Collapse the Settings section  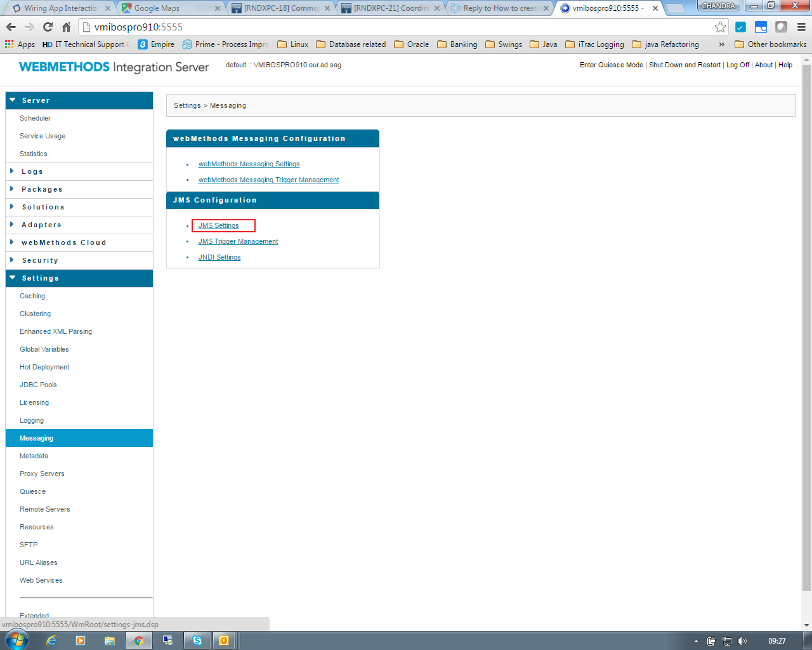click(x=79, y=278)
